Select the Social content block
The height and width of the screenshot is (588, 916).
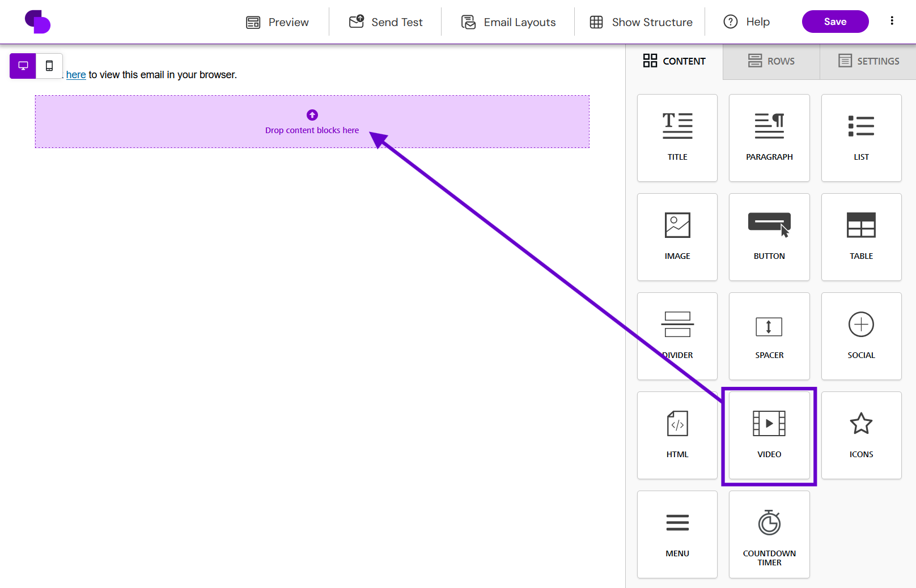pyautogui.click(x=861, y=336)
